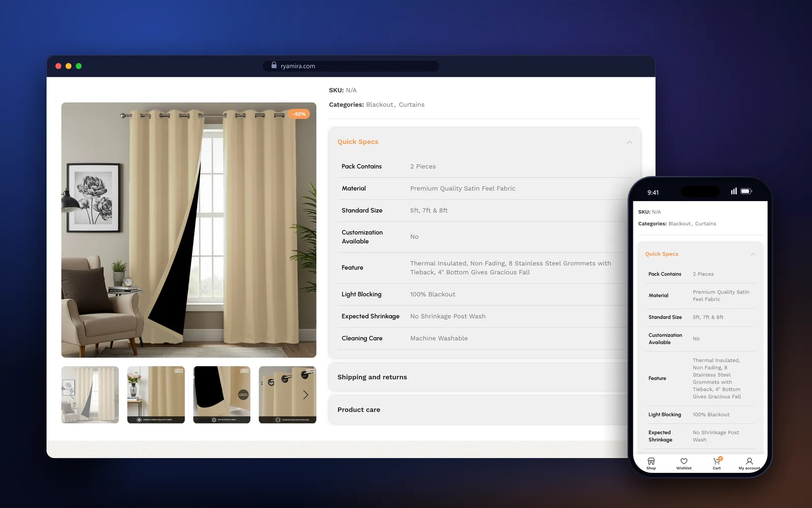The height and width of the screenshot is (508, 812).
Task: Open Cart icon on phone
Action: [717, 463]
